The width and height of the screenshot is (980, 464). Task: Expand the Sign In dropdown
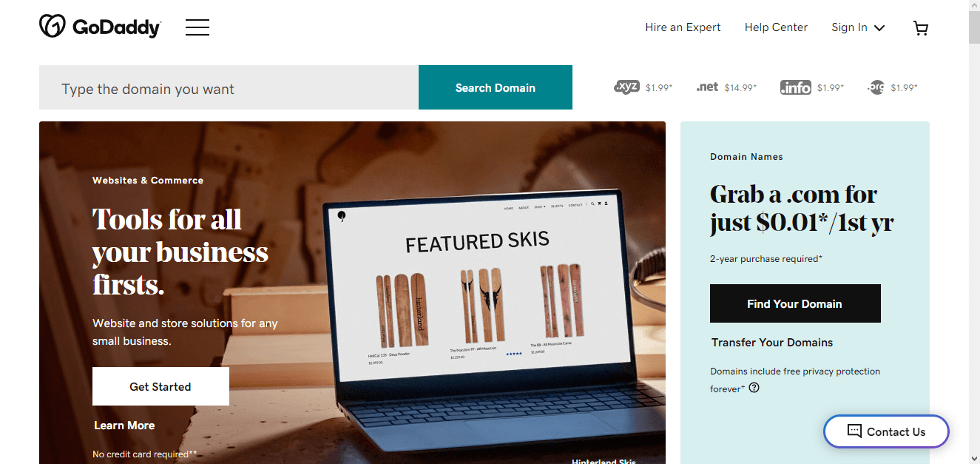[x=858, y=27]
